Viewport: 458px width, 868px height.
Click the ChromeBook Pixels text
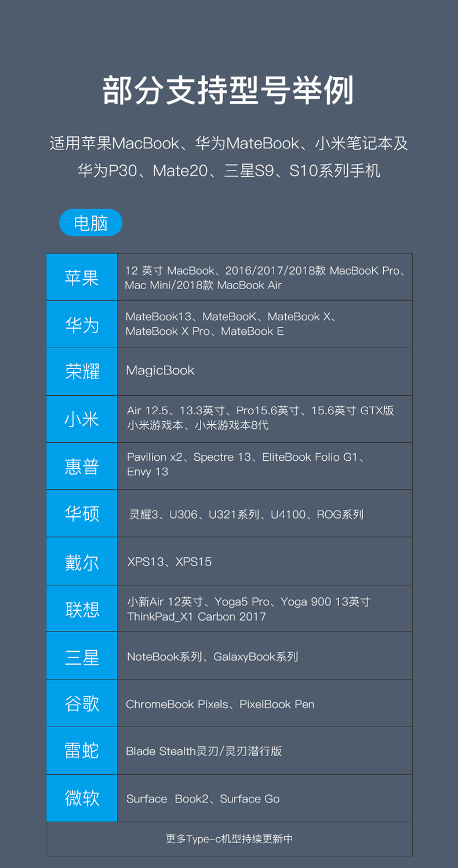click(x=220, y=704)
